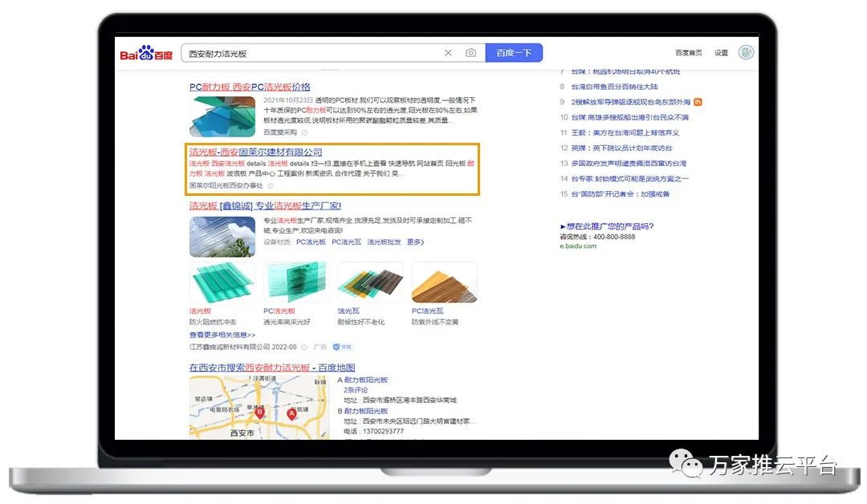This screenshot has width=867, height=504.
Task: Clear the search box with the X icon
Action: pos(448,53)
